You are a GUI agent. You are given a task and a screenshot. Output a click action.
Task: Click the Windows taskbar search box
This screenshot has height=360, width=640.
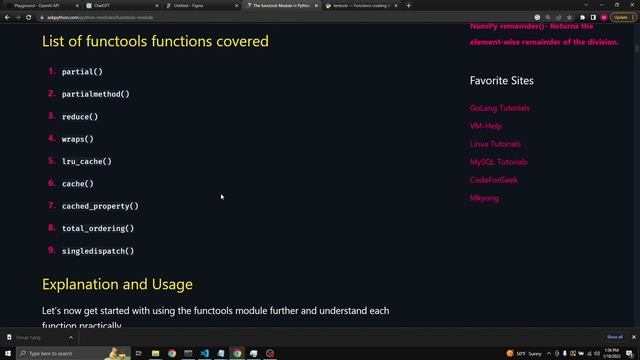[73, 353]
